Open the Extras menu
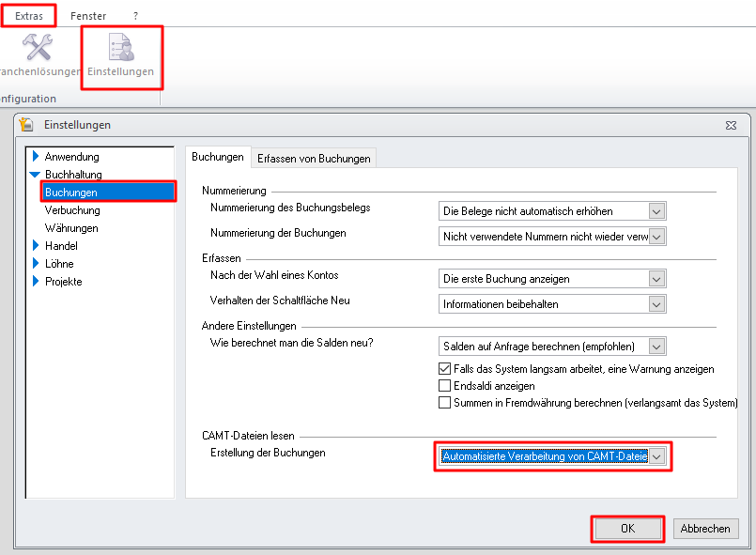This screenshot has width=756, height=555. (28, 16)
